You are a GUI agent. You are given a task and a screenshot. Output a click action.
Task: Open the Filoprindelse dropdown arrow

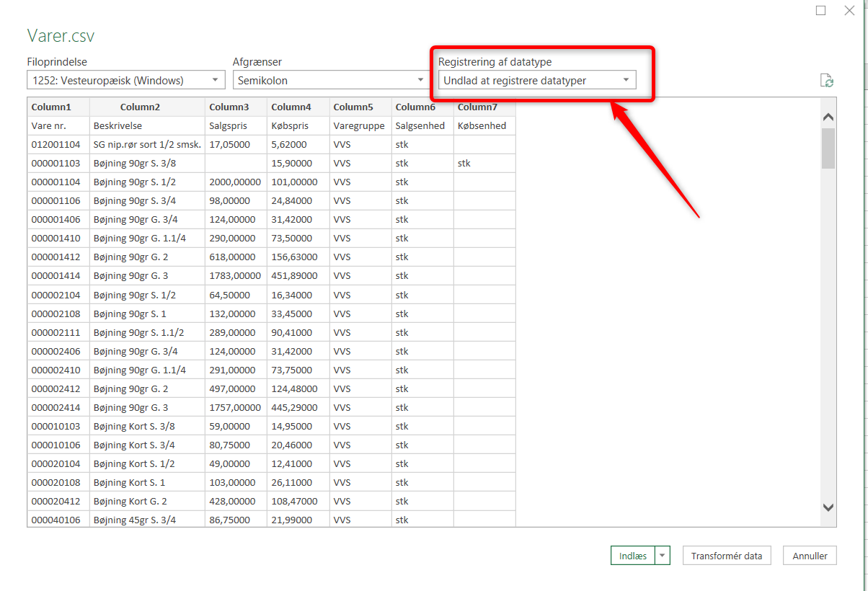[214, 80]
